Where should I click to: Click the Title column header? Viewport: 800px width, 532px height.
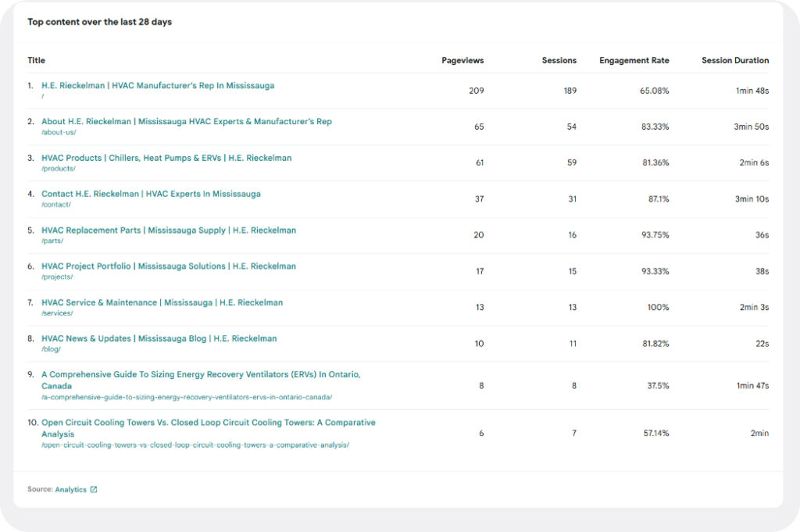coord(37,60)
